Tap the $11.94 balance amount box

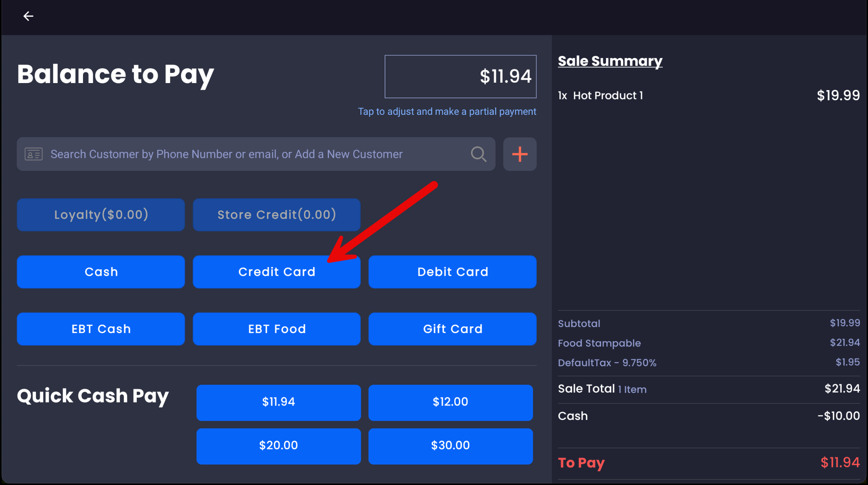click(460, 76)
